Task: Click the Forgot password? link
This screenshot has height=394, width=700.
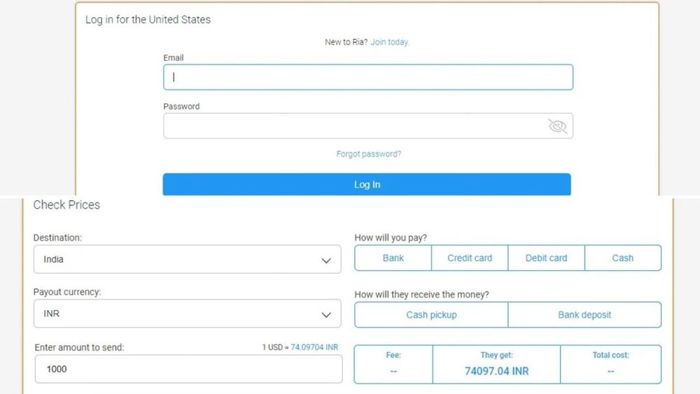Action: click(x=369, y=154)
